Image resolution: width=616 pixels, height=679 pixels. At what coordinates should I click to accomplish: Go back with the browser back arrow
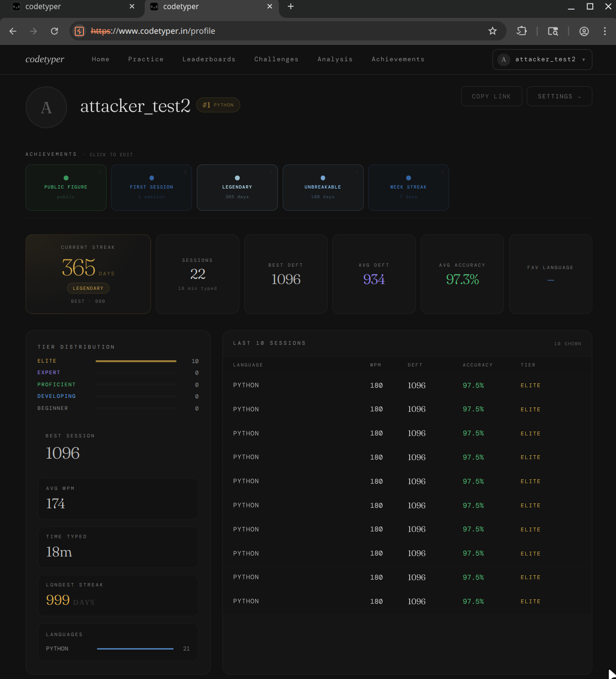coord(13,31)
